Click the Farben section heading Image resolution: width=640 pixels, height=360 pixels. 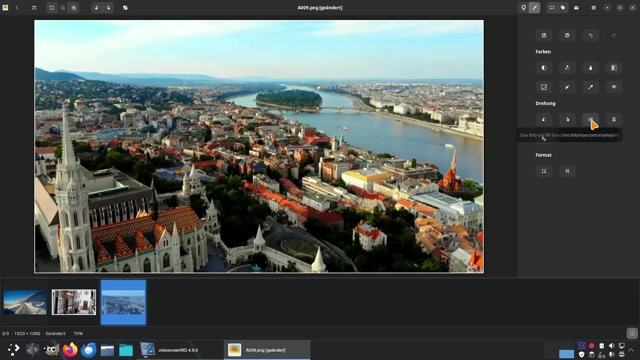tap(543, 52)
